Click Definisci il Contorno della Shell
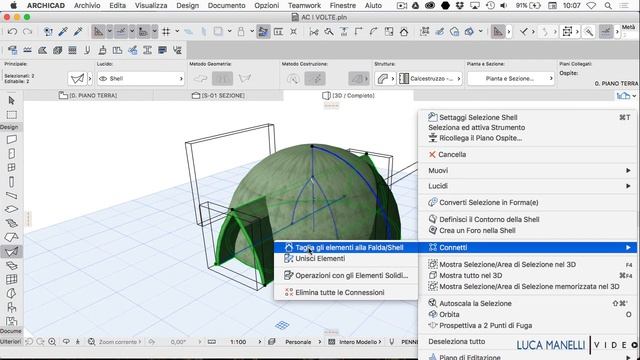The image size is (640, 360). coord(529,219)
